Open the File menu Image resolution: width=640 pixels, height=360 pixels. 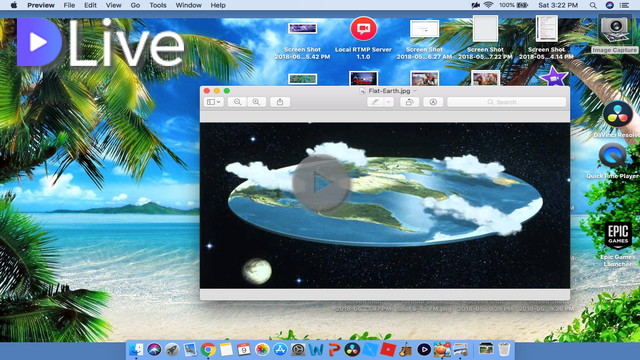pyautogui.click(x=69, y=5)
